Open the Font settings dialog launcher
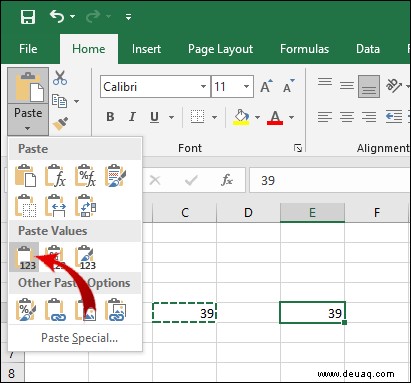 pyautogui.click(x=298, y=148)
